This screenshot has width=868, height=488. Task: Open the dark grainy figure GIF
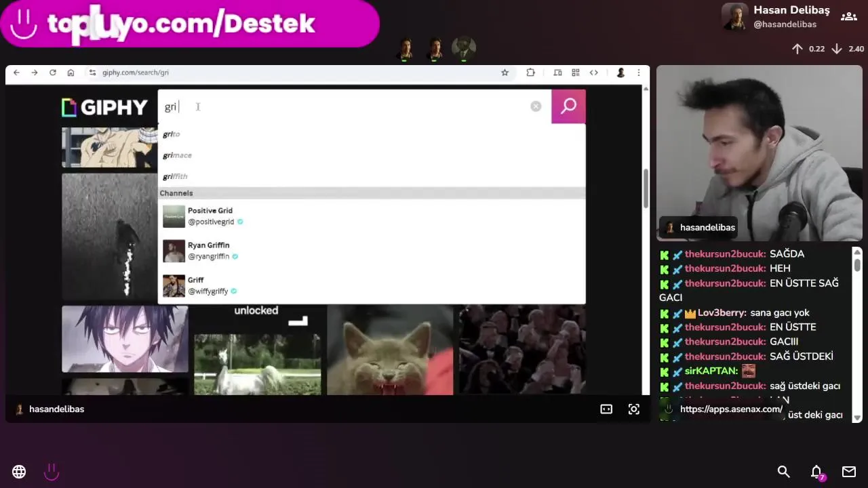[x=109, y=237]
